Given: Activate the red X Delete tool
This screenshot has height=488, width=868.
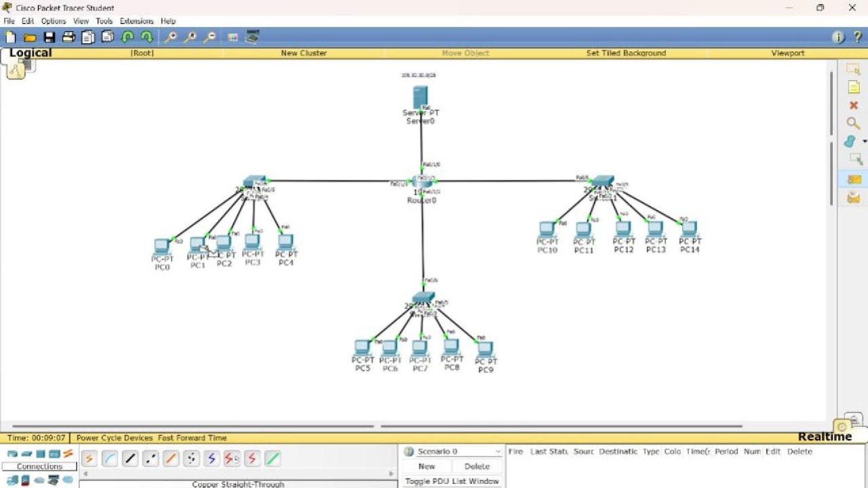Looking at the screenshot, I should [854, 105].
